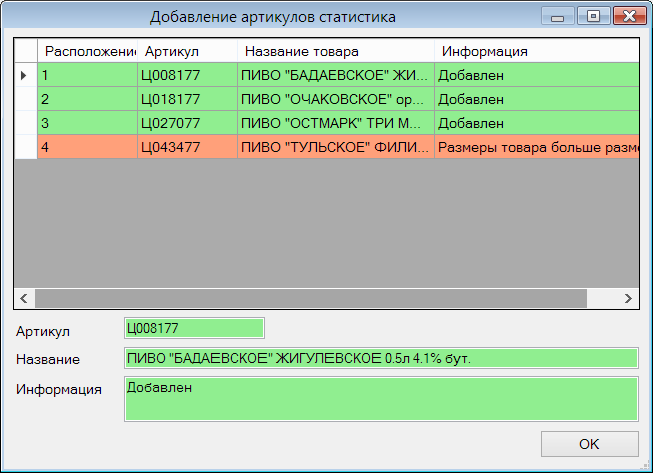Click the Информация multiline text box
This screenshot has height=473, width=653.
(381, 399)
